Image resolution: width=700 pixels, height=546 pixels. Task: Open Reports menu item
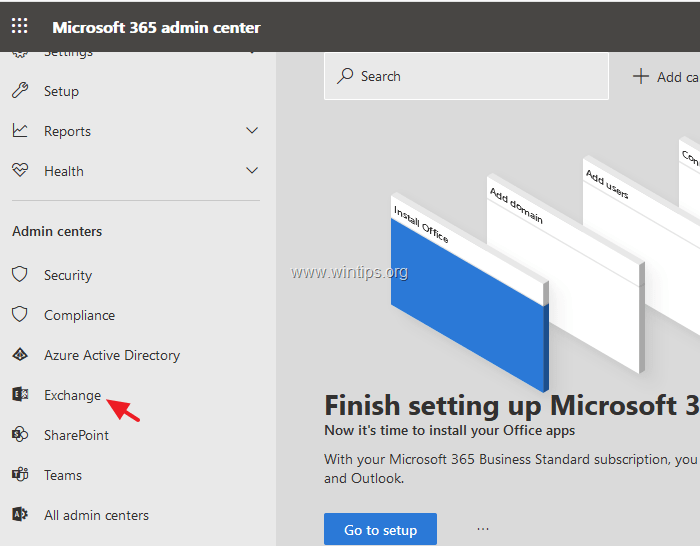[x=67, y=131]
